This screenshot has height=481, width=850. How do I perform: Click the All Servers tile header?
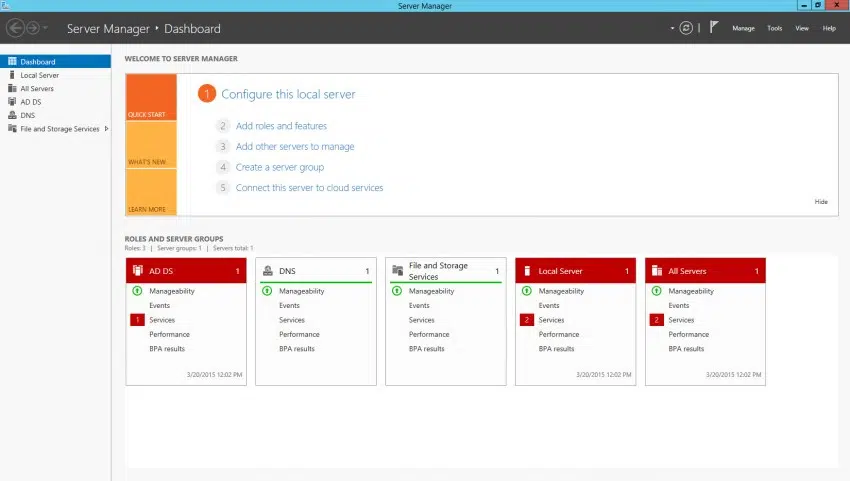pos(705,271)
